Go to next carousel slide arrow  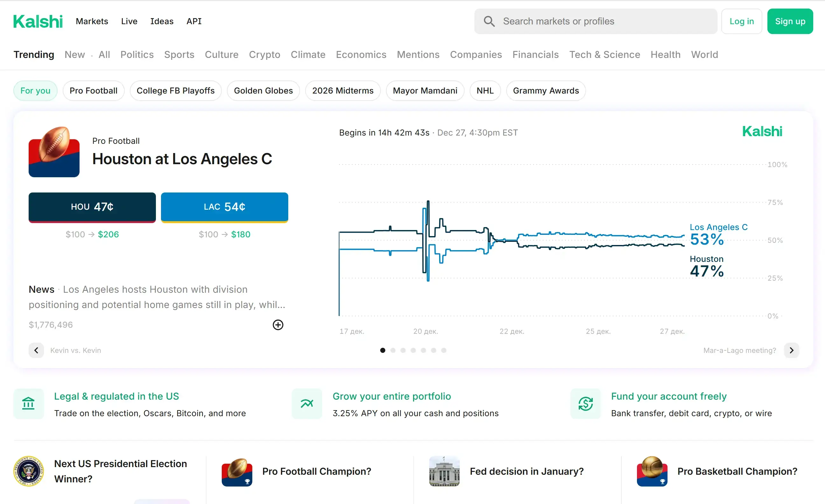(791, 350)
